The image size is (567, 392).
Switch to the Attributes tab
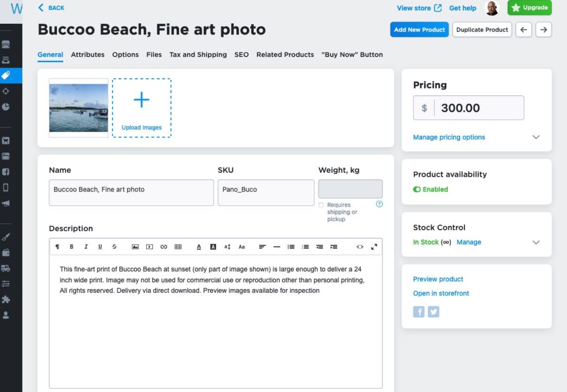coord(87,55)
